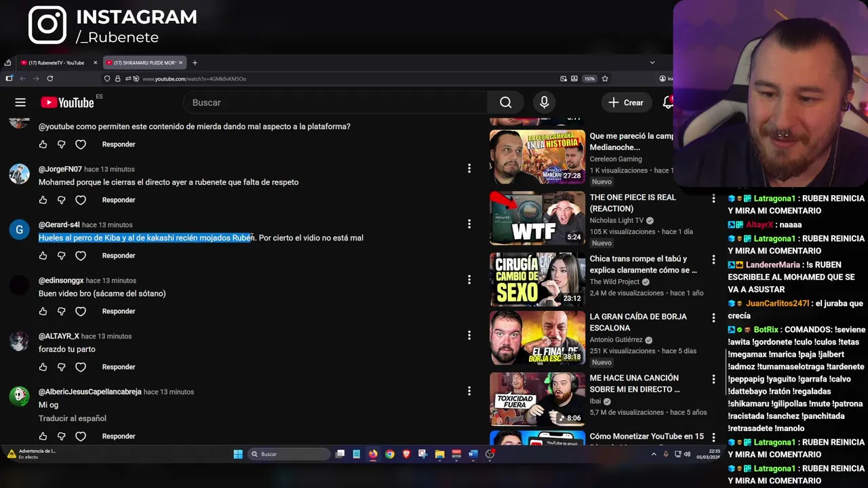Dislike the comment mentioning @youtube
The width and height of the screenshot is (868, 488).
pyautogui.click(x=61, y=144)
